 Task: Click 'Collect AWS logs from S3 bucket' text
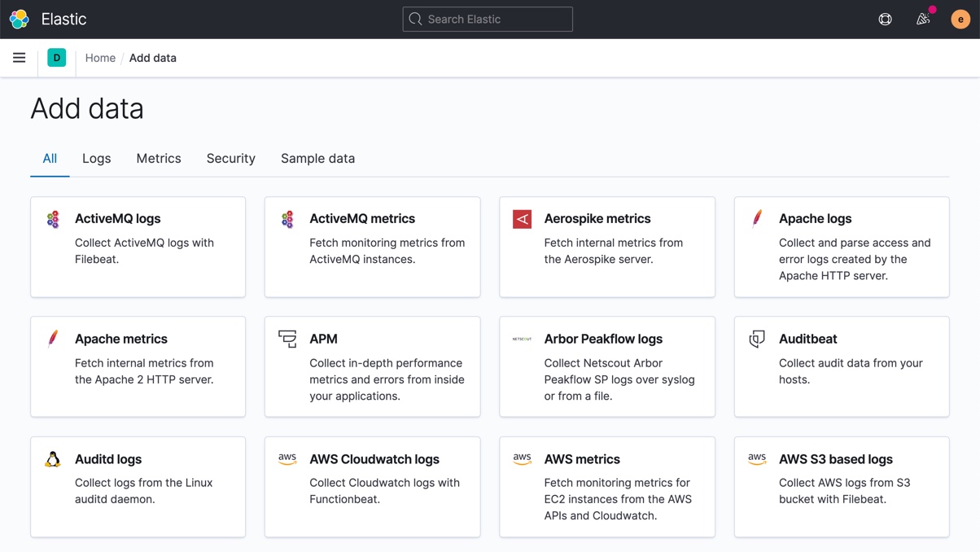coord(844,491)
